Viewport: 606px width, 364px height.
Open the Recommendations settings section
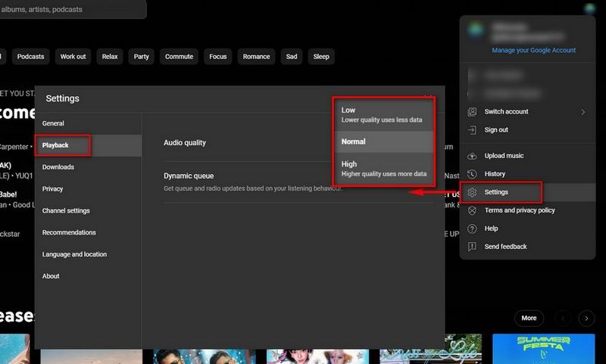(x=69, y=232)
